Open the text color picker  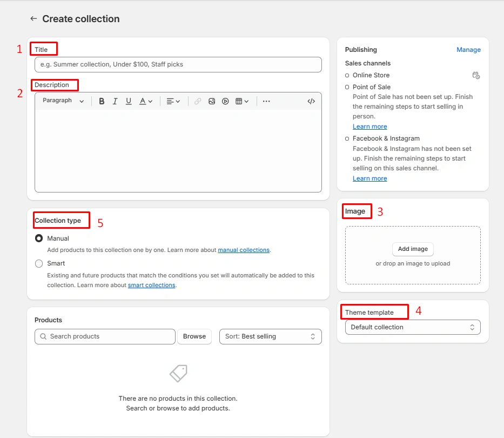coord(142,101)
